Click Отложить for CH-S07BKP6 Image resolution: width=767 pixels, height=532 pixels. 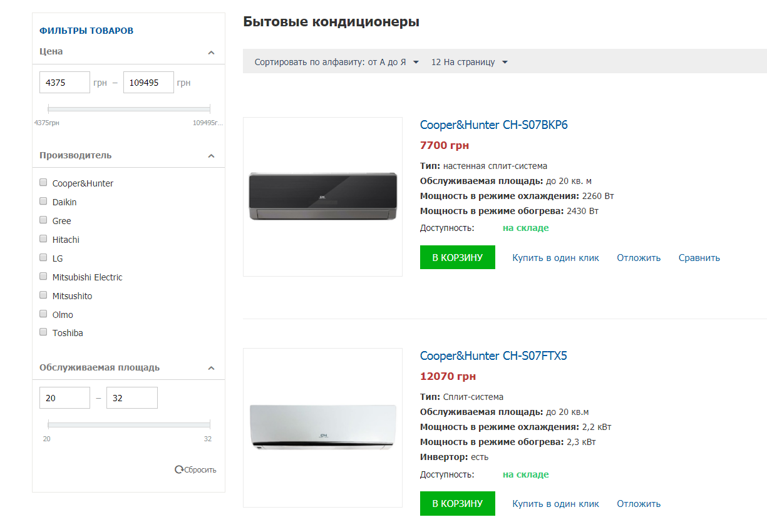pyautogui.click(x=639, y=258)
